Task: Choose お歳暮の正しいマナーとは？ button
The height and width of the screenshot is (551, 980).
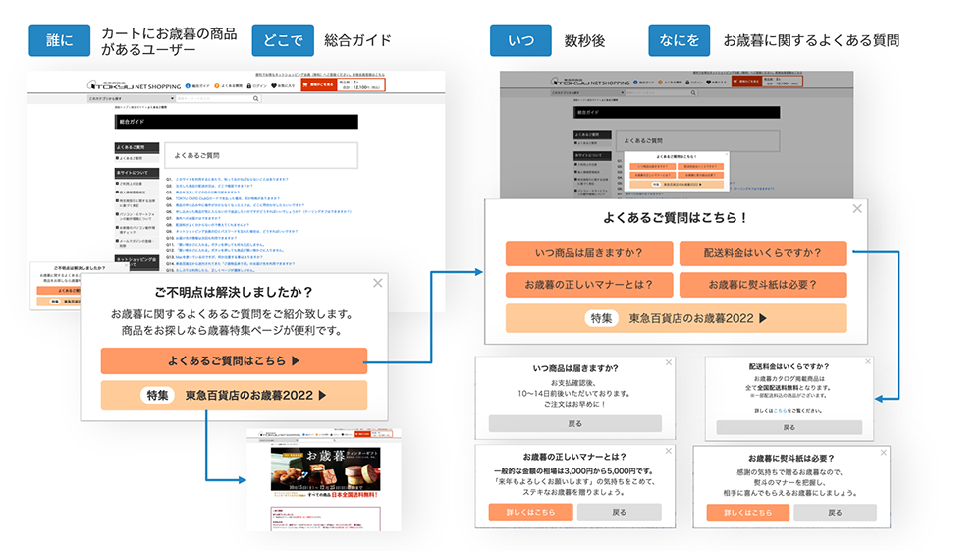Action: pyautogui.click(x=589, y=285)
